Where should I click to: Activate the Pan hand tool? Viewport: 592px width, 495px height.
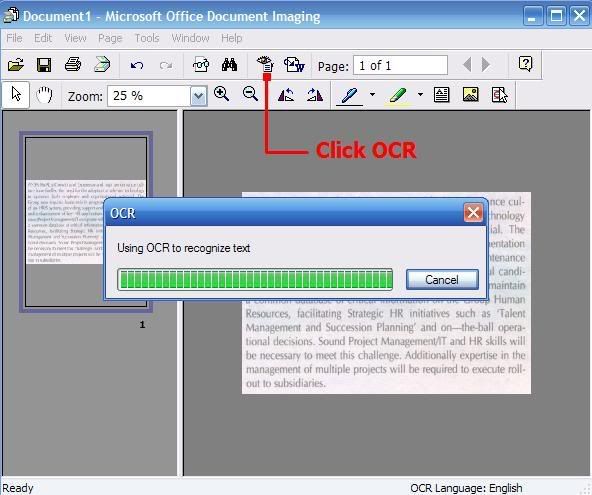pos(44,95)
